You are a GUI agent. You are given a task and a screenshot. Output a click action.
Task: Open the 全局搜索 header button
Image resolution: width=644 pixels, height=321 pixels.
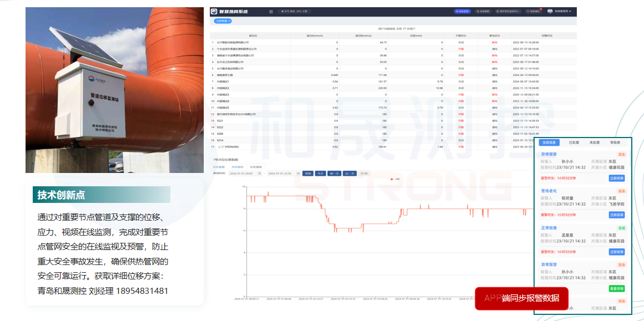click(x=482, y=12)
